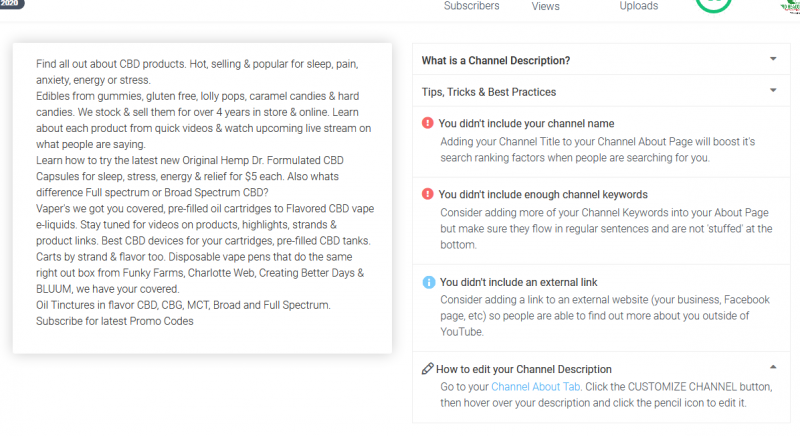This screenshot has height=436, width=800.
Task: Open Tips, Tricks & Best Practices heading
Action: click(x=489, y=92)
